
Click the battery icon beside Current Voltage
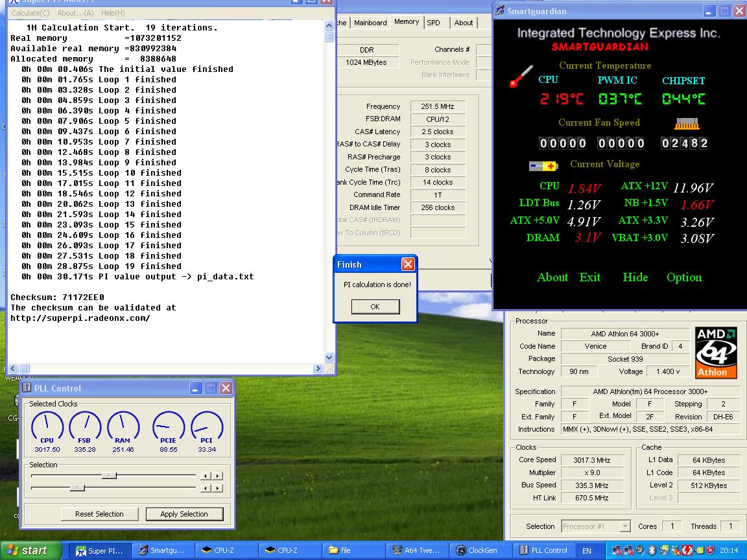pos(543,166)
